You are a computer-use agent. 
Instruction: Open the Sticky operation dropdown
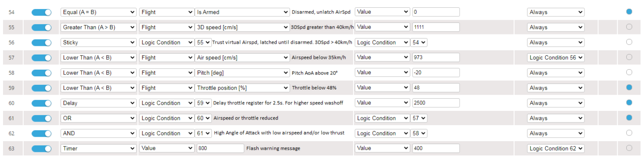tap(98, 42)
